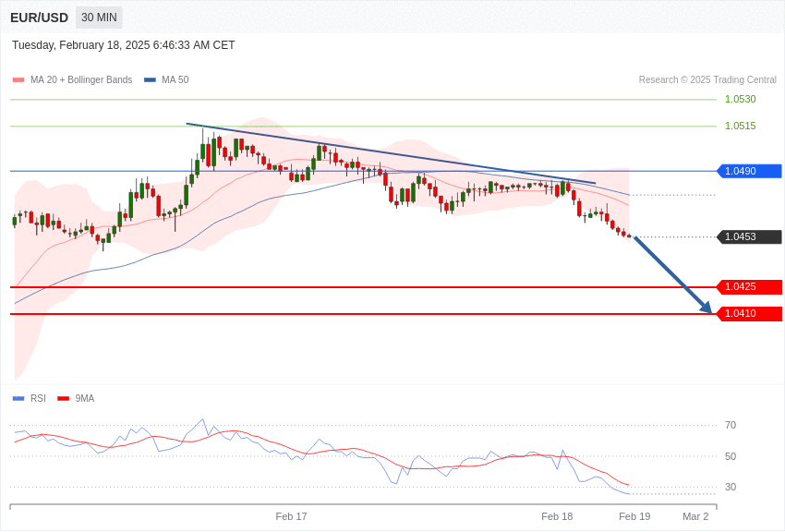Image resolution: width=785 pixels, height=532 pixels.
Task: Click the red 1.0410 support price tag
Action: [749, 314]
